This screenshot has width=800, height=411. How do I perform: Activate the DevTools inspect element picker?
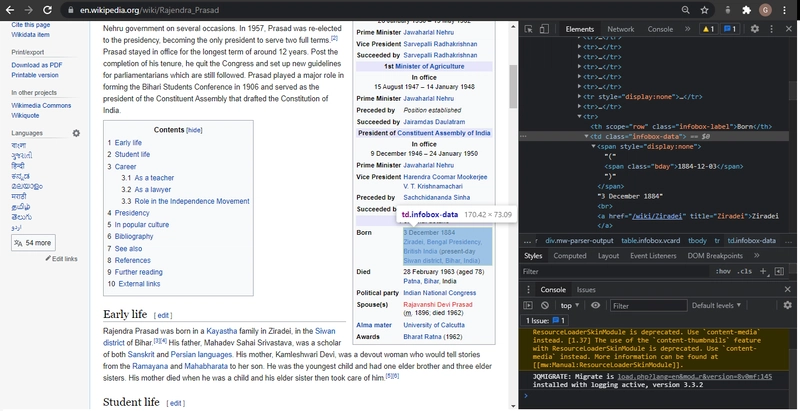529,29
